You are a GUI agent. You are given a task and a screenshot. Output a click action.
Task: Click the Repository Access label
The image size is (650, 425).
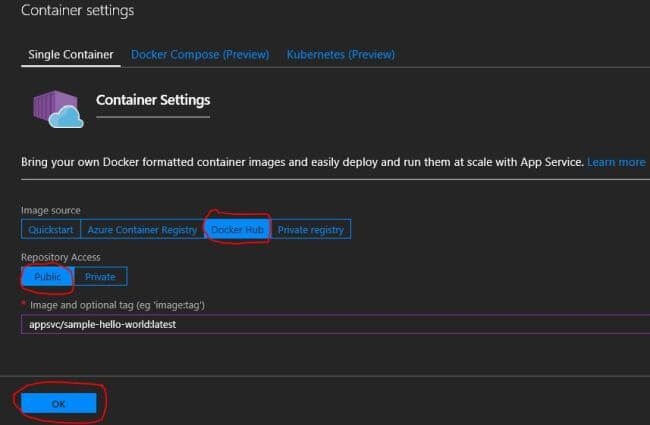tap(60, 257)
